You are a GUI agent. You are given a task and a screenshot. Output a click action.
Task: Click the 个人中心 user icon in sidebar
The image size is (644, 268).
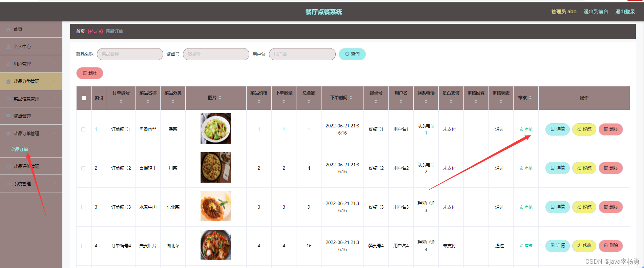pos(8,47)
